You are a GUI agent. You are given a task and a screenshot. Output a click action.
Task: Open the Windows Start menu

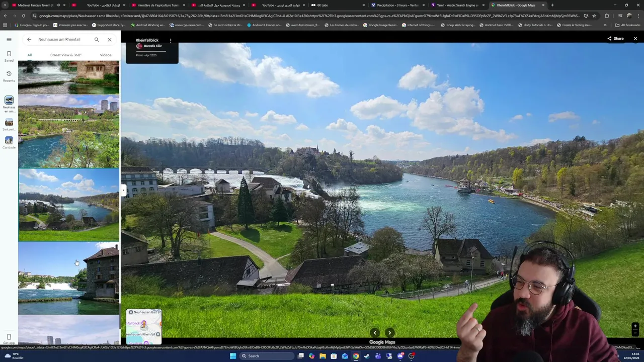click(232, 356)
